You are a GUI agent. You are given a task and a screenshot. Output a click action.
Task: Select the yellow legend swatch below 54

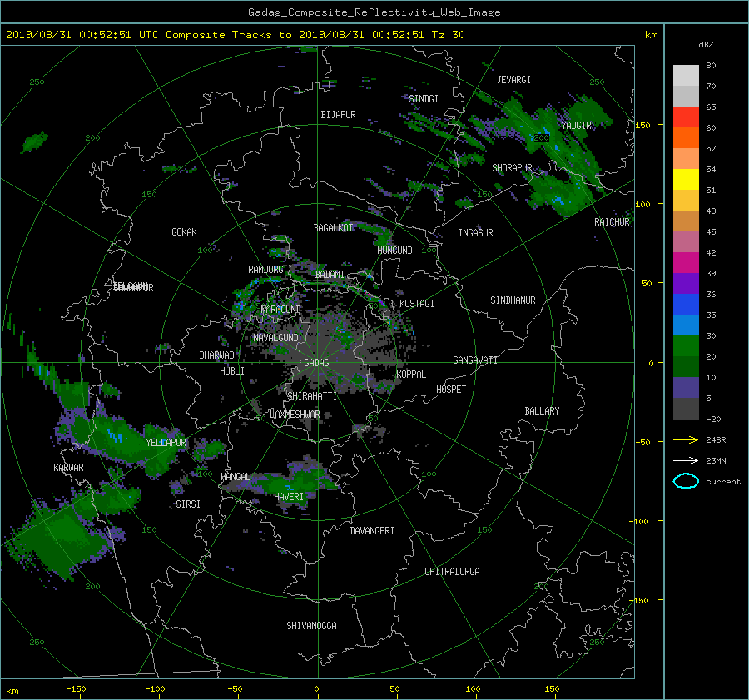coord(686,180)
